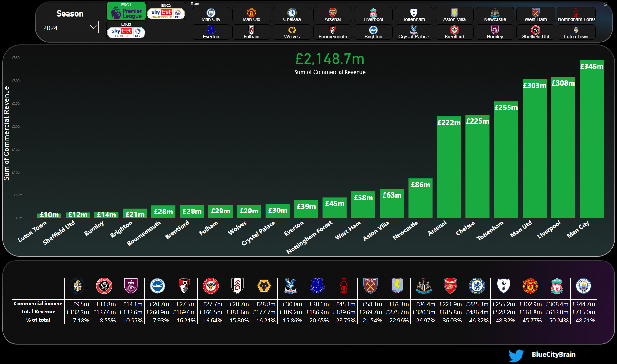The width and height of the screenshot is (617, 364).
Task: Click the Man City crest in table
Action: point(584,286)
